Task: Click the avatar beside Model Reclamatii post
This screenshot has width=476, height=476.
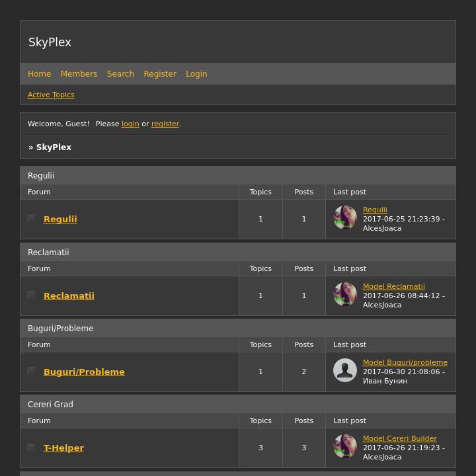Action: pos(345,294)
